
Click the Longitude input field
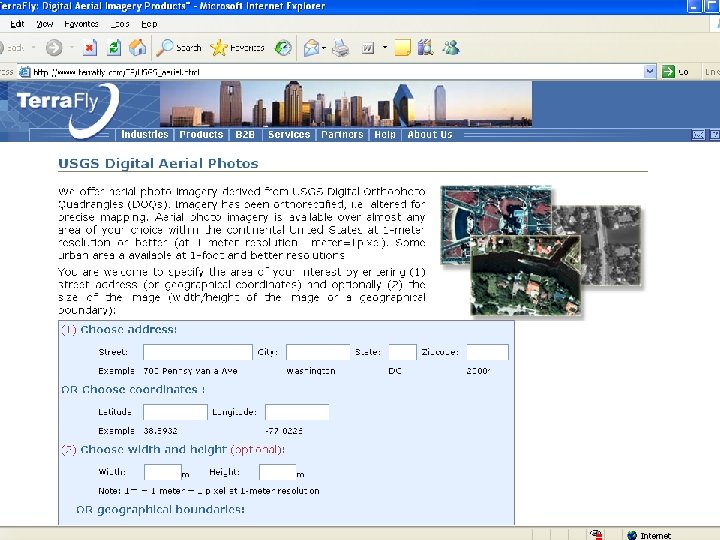pos(297,412)
